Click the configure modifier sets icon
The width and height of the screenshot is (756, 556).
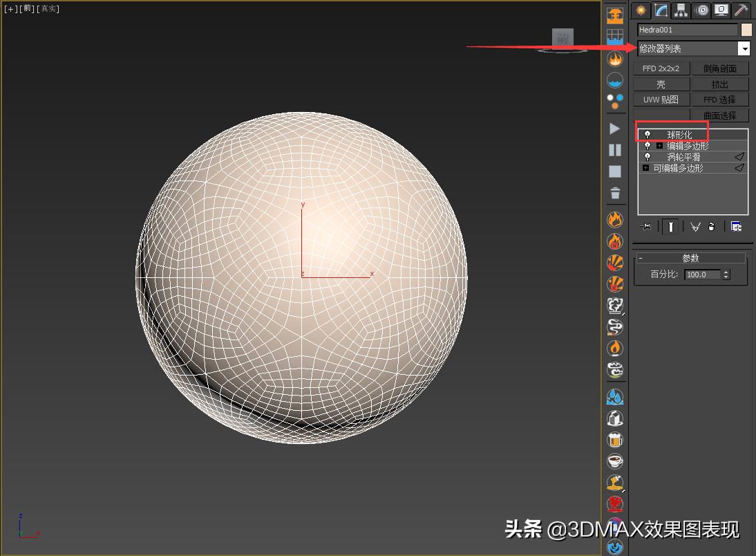[x=736, y=226]
